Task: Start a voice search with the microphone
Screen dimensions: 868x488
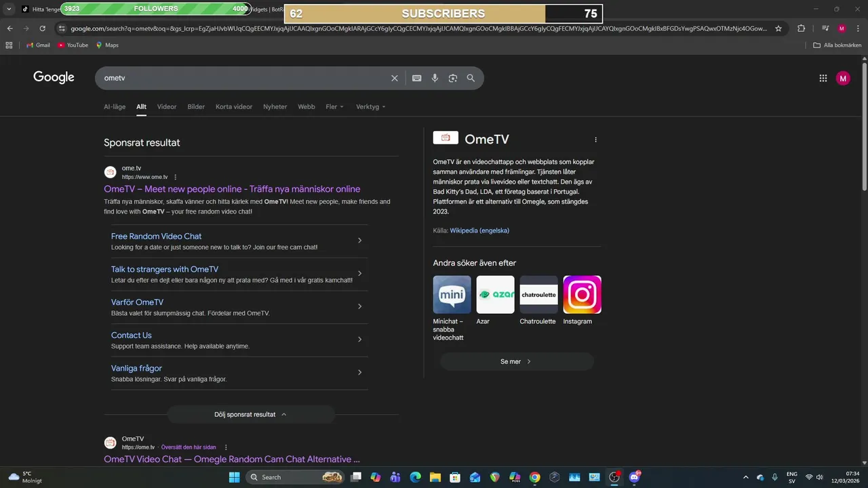Action: pyautogui.click(x=435, y=78)
